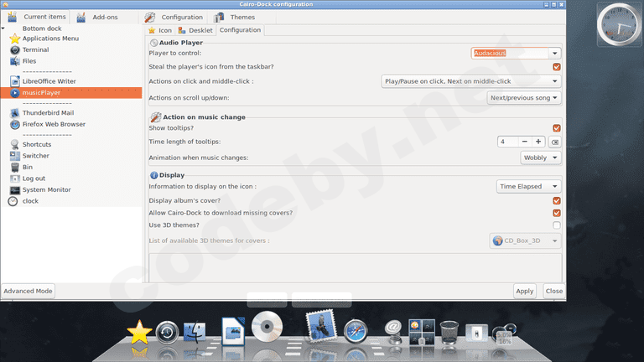The width and height of the screenshot is (644, 362).
Task: Open the Time Elapsed information dropdown
Action: 528,186
